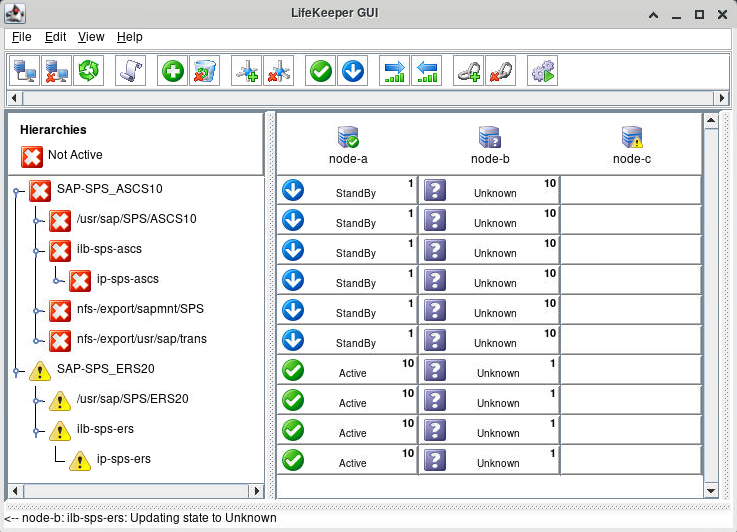Image resolution: width=737 pixels, height=532 pixels.
Task: Click Unknown question icon in ilb-sps-ascs row
Action: 435,250
